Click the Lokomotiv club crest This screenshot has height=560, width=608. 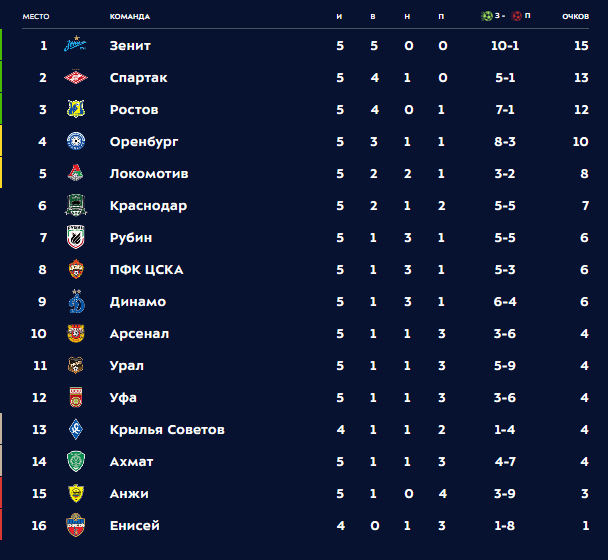[75, 174]
